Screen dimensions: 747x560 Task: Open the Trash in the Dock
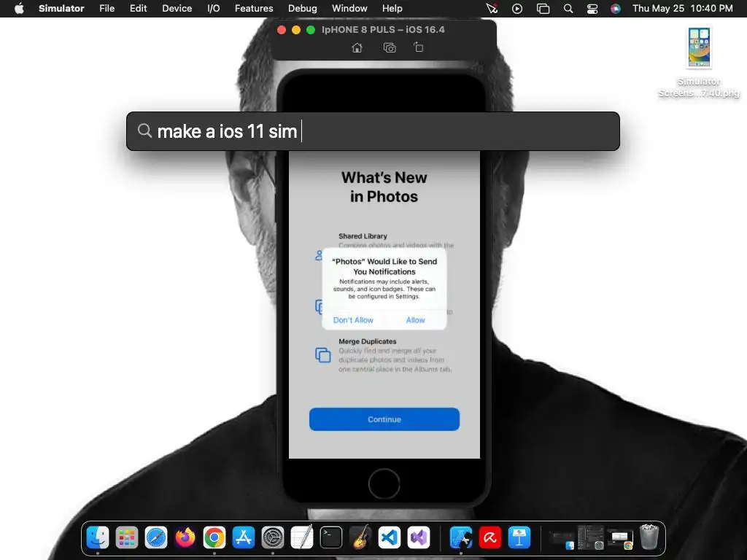(x=649, y=537)
